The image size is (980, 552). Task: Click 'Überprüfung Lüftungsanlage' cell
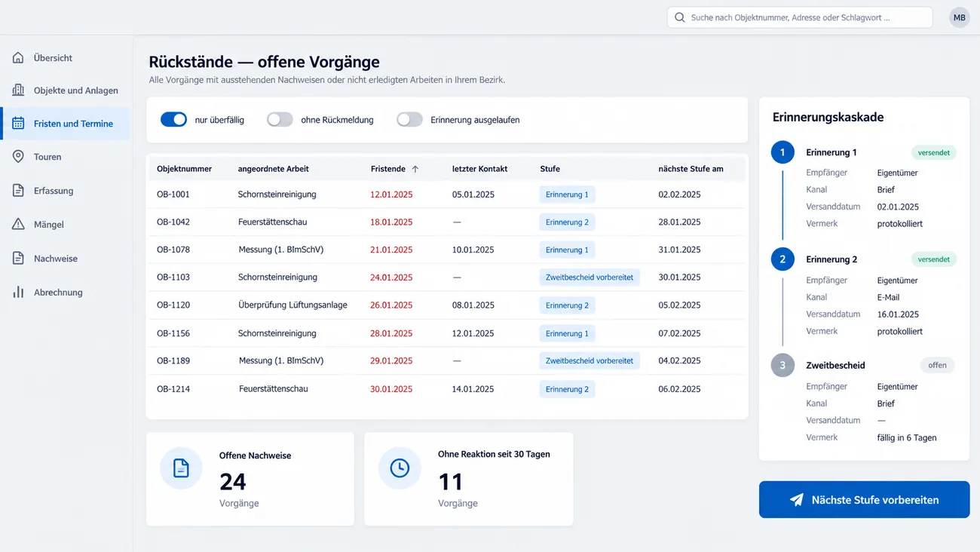292,305
